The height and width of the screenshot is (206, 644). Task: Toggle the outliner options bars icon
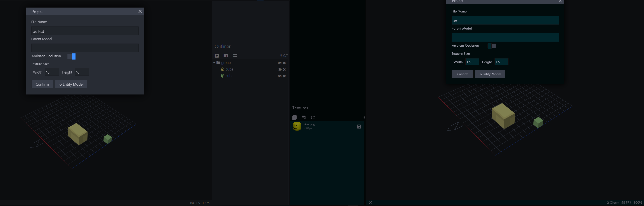pos(235,56)
